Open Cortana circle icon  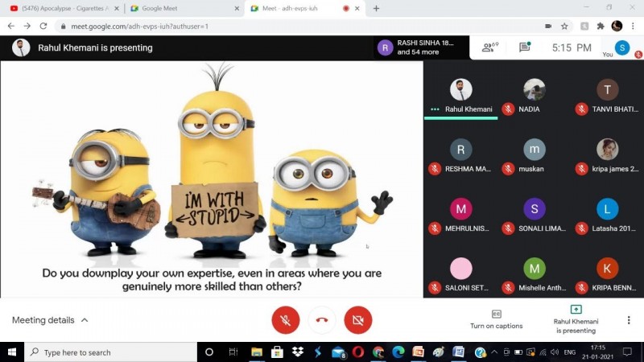coord(209,352)
